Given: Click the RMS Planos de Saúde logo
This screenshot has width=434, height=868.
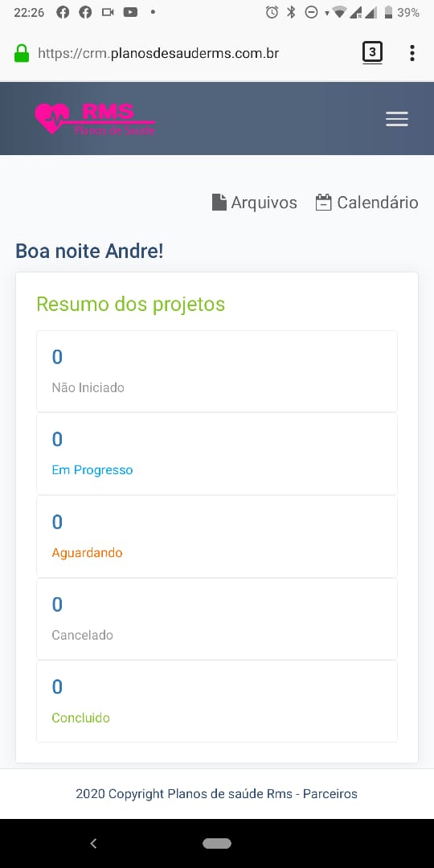Looking at the screenshot, I should coord(95,119).
